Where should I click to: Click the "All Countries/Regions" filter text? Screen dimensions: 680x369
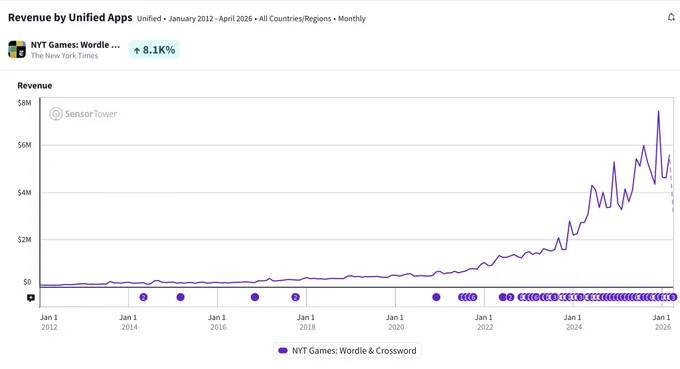(295, 19)
